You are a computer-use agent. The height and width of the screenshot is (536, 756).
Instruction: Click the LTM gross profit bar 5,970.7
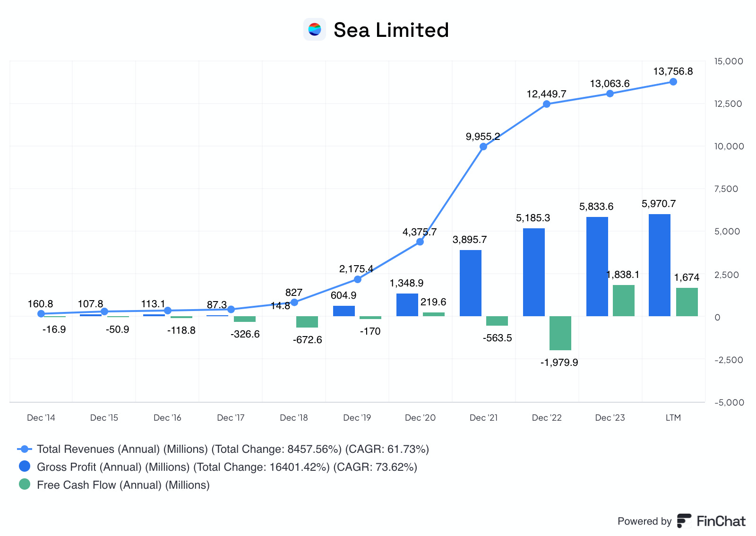[660, 265]
